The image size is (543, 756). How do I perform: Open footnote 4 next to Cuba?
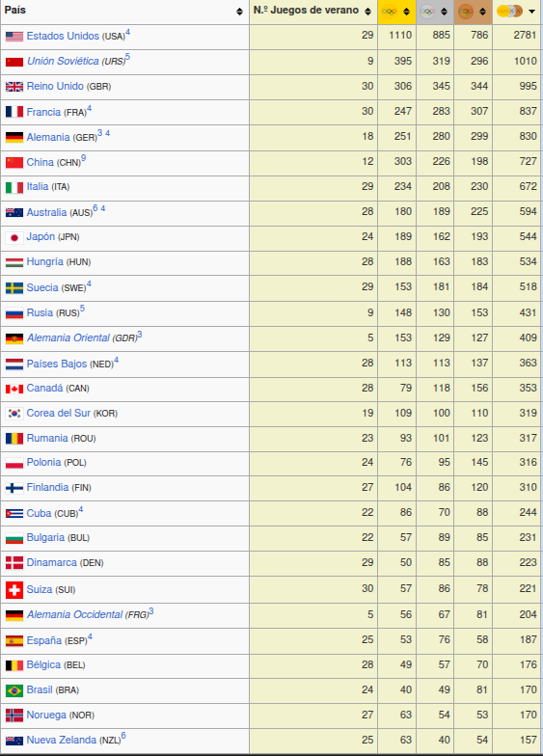click(x=81, y=510)
